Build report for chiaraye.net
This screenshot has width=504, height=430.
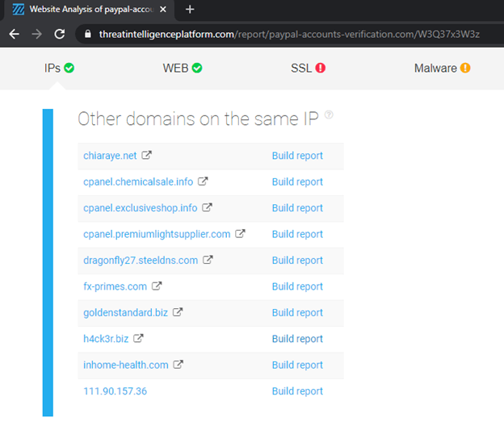[x=297, y=156]
